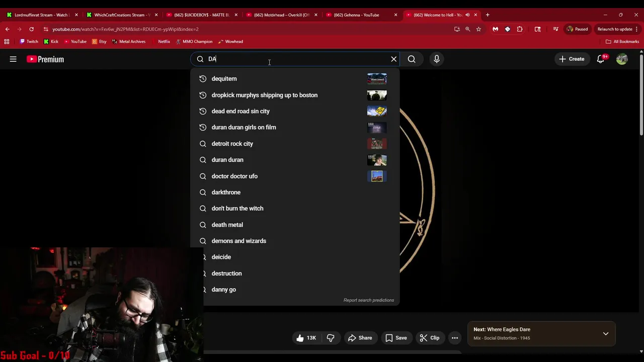The height and width of the screenshot is (362, 644).
Task: Select 'detroit rock city' suggestion
Action: 295,144
